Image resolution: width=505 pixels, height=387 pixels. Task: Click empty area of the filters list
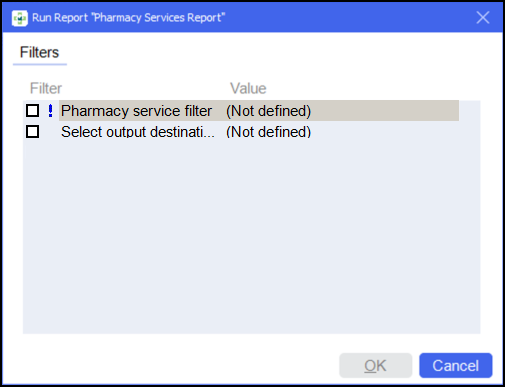tap(252, 237)
